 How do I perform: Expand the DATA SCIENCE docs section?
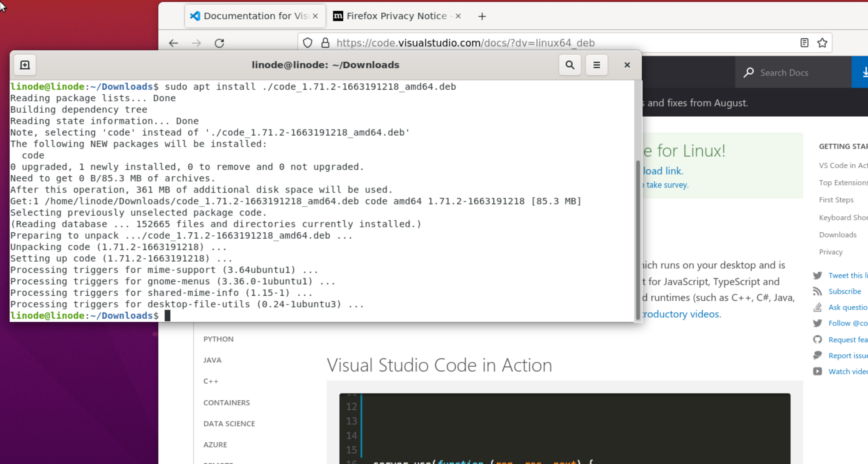point(229,423)
